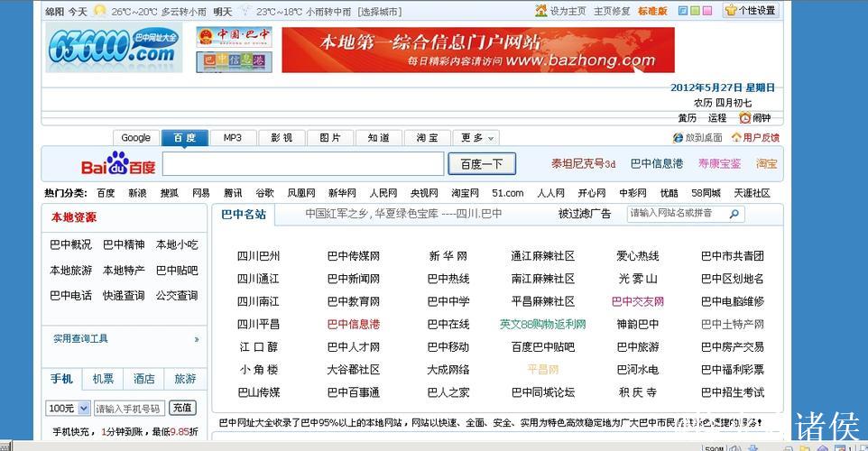Open the 巴中信息港 small banner image
Viewport: 868px width, 451px height.
coord(235,61)
